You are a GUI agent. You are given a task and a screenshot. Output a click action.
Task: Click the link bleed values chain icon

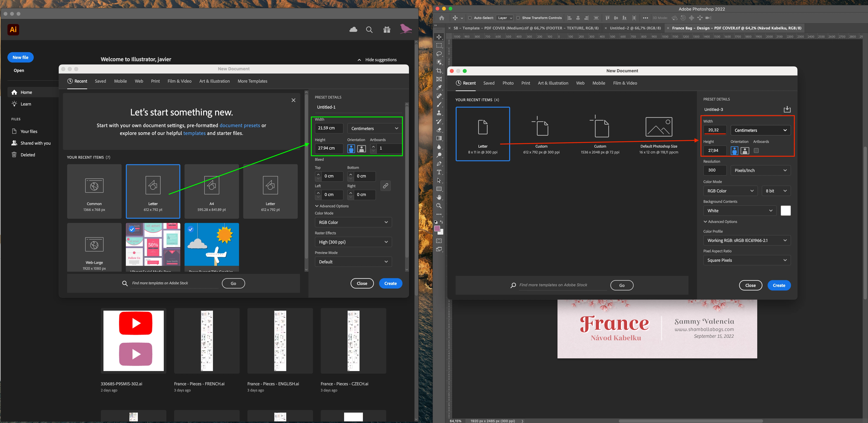(385, 186)
